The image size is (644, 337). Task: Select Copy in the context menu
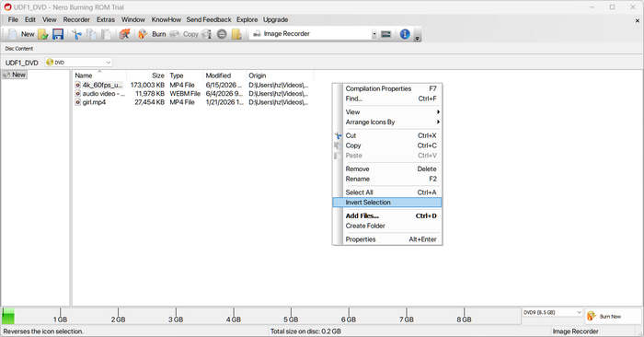387,145
